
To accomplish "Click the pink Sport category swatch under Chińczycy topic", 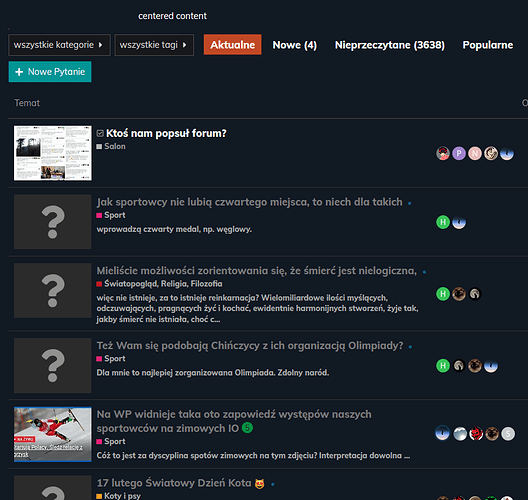I will (x=99, y=359).
